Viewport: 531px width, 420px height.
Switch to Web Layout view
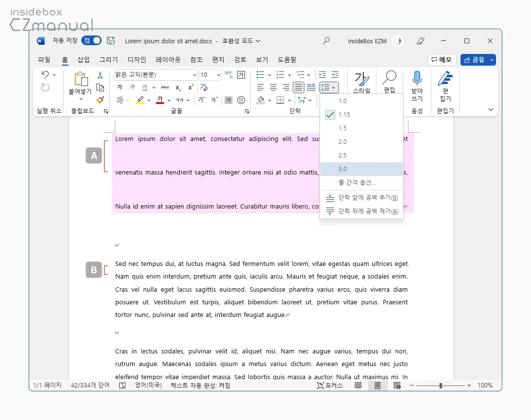(397, 385)
